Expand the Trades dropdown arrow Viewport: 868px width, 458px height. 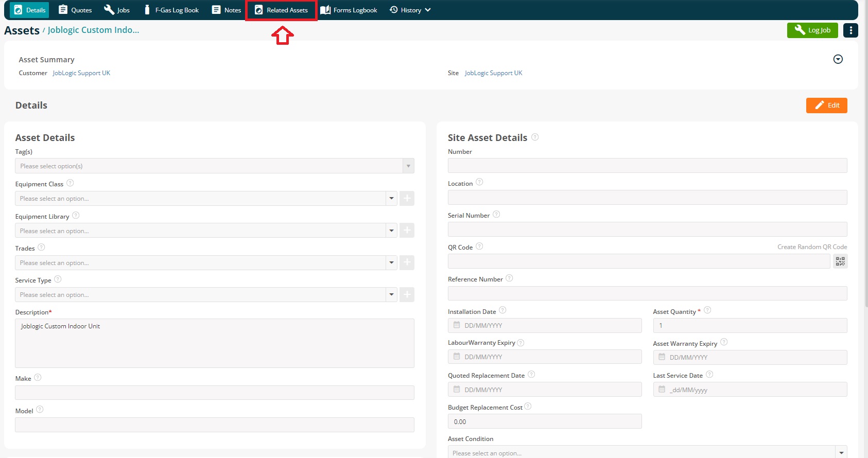click(391, 262)
